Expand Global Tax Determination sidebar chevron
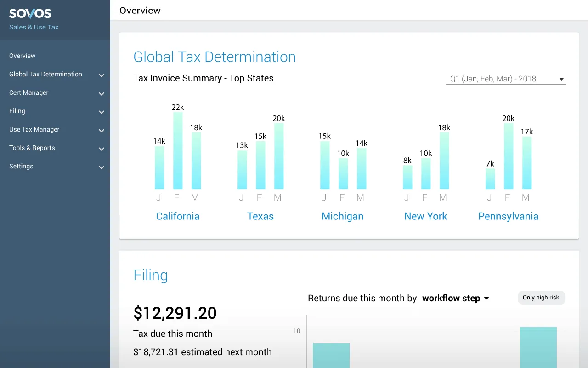This screenshot has width=588, height=368. click(x=102, y=75)
